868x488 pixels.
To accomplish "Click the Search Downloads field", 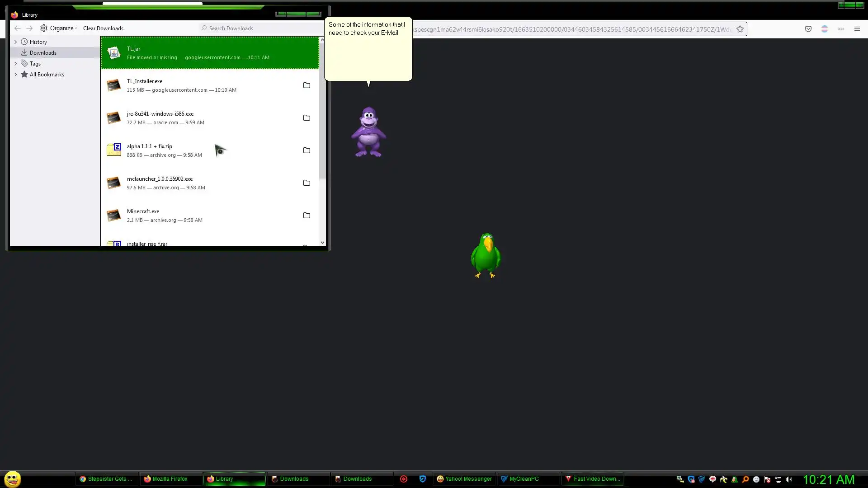I will tap(260, 28).
